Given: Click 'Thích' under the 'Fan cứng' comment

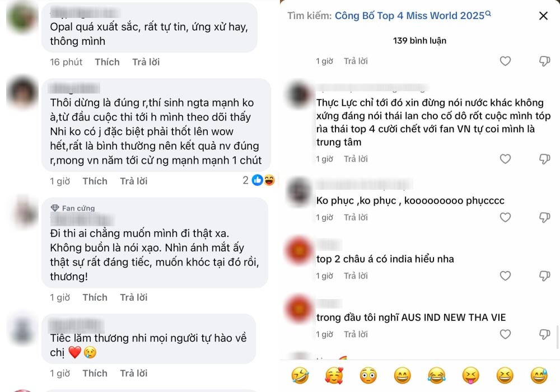Looking at the screenshot, I should click(x=95, y=297).
